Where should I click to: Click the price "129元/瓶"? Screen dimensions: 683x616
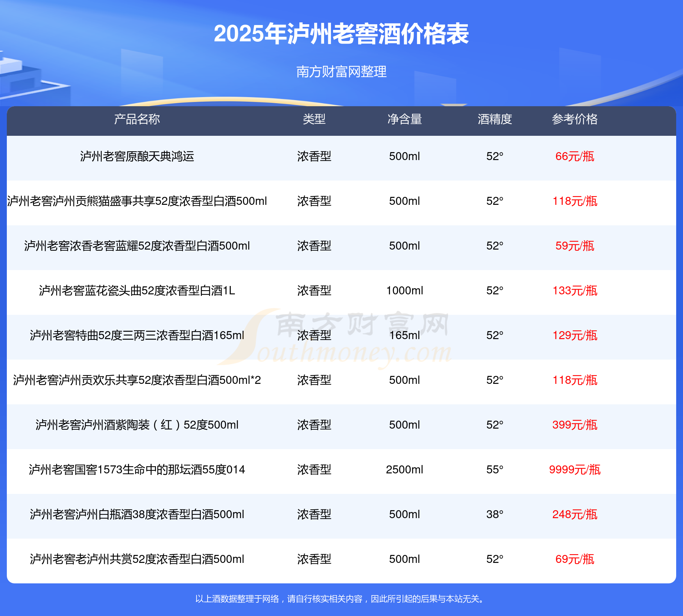575,335
